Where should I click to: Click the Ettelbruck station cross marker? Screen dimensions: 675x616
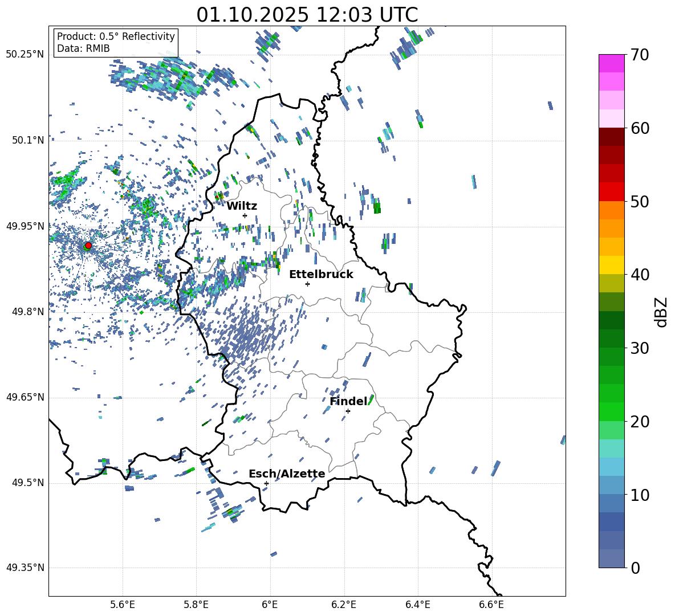coord(307,284)
